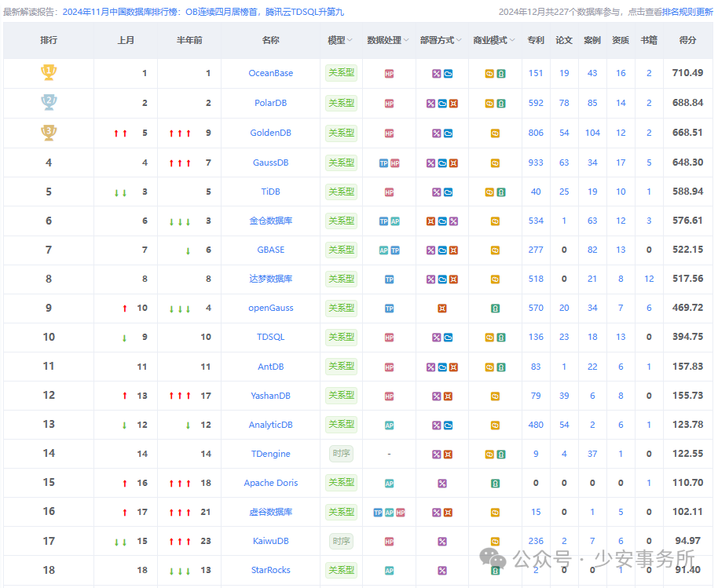Screen dimensions: 718x588
Task: Click the score 469.72 cell
Action: (x=688, y=308)
